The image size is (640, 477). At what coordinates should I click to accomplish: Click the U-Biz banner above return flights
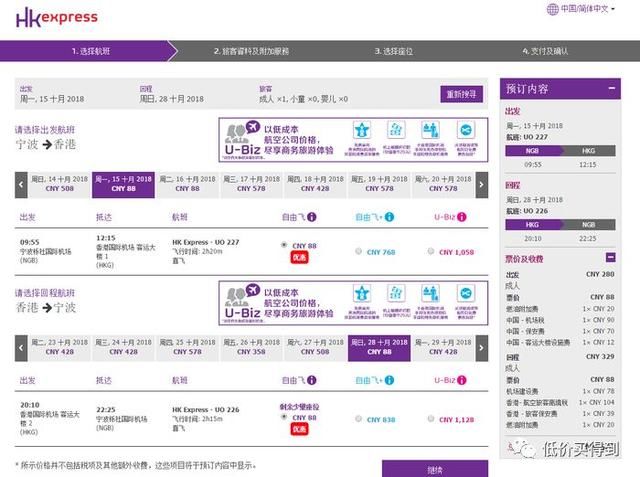coord(353,303)
